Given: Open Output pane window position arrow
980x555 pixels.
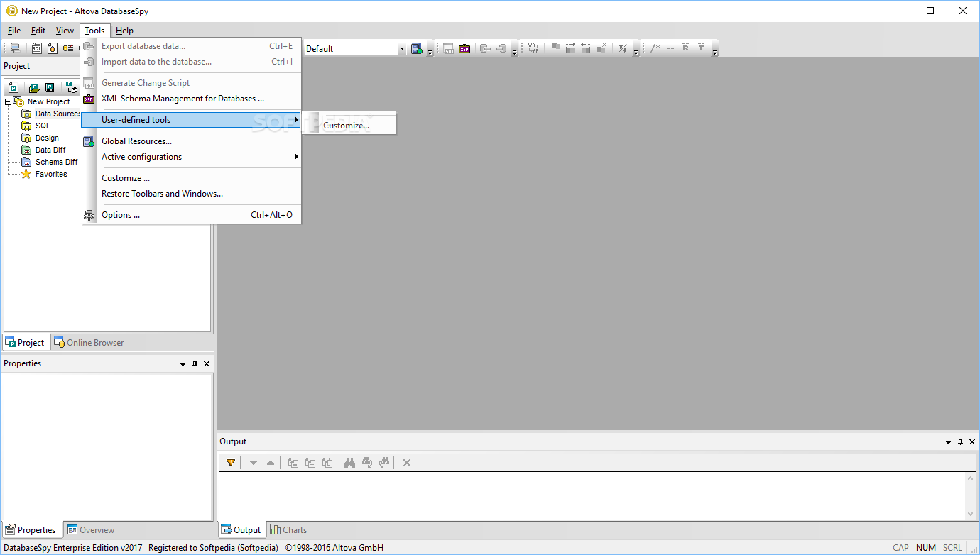Looking at the screenshot, I should point(948,442).
